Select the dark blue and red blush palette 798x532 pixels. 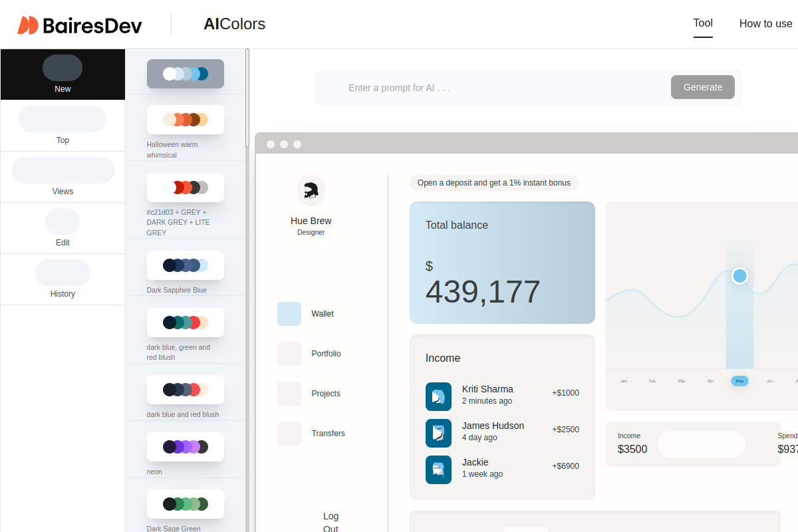pos(186,390)
